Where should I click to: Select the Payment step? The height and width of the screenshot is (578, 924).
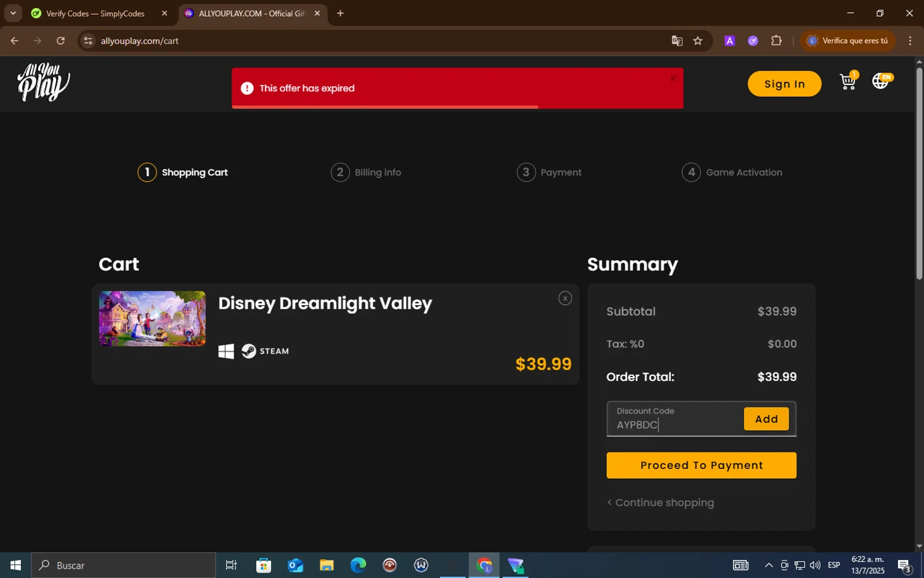click(549, 173)
